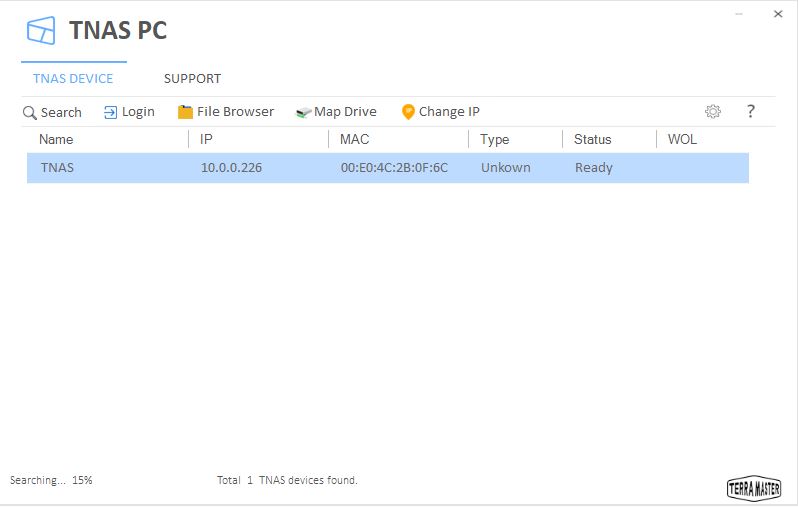Sort by Name column header
The width and height of the screenshot is (798, 508).
click(x=56, y=139)
